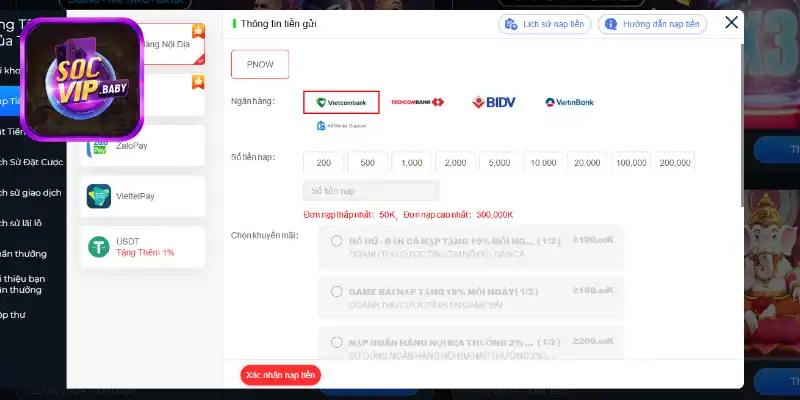Choose BIDV bank option

[x=493, y=102]
